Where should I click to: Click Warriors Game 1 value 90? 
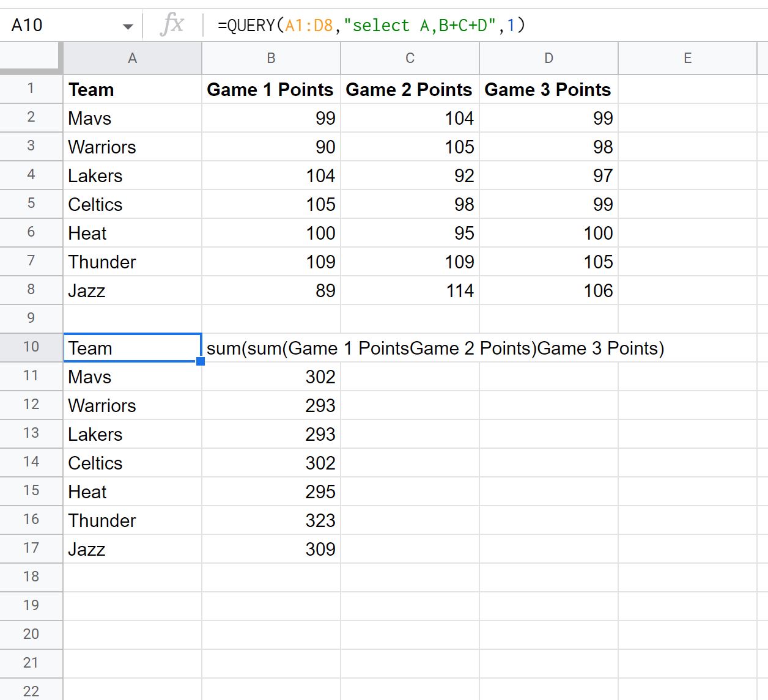(271, 147)
